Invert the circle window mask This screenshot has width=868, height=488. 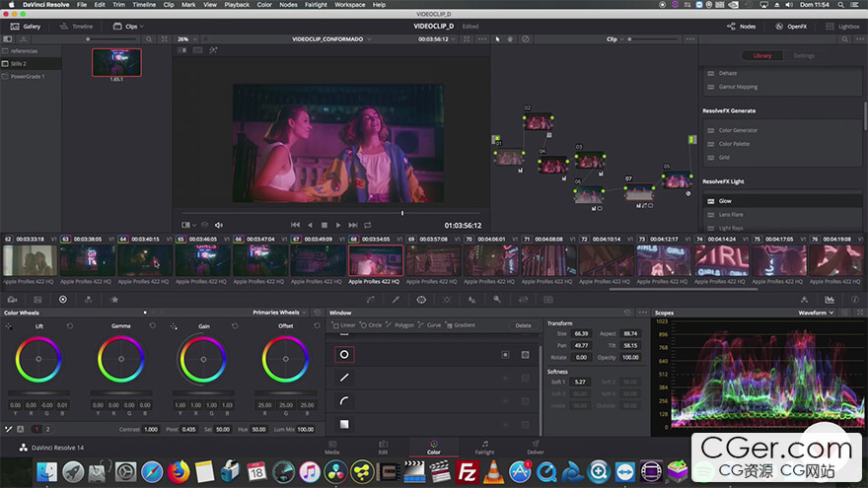[505, 355]
